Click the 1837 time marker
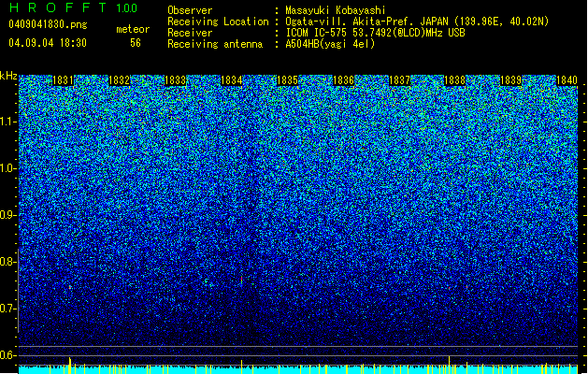Screen dimensions: 588x374 [400, 80]
